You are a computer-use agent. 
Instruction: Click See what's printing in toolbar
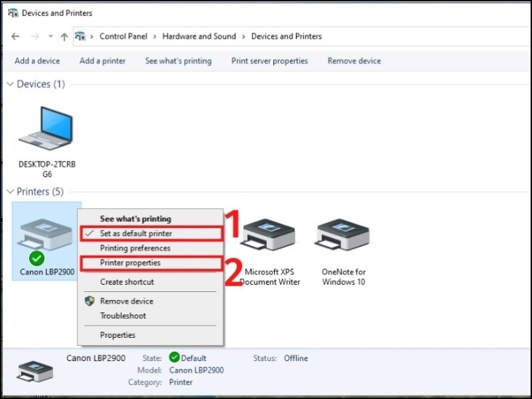click(x=178, y=61)
